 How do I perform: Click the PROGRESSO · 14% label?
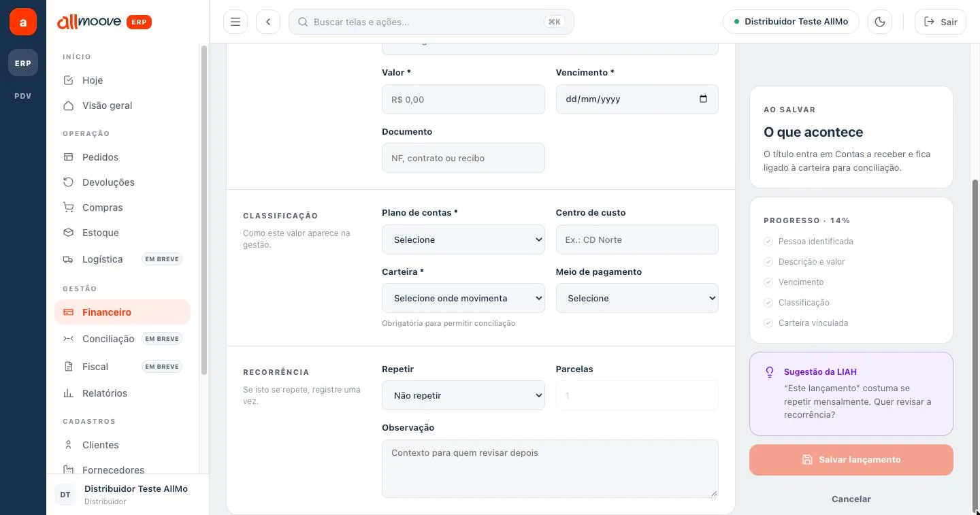point(807,220)
